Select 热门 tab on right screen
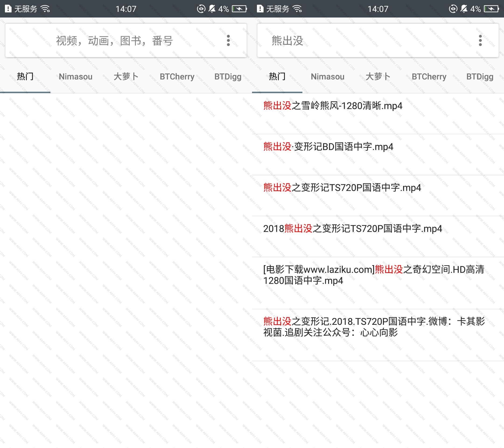The width and height of the screenshot is (504, 448). (x=277, y=77)
